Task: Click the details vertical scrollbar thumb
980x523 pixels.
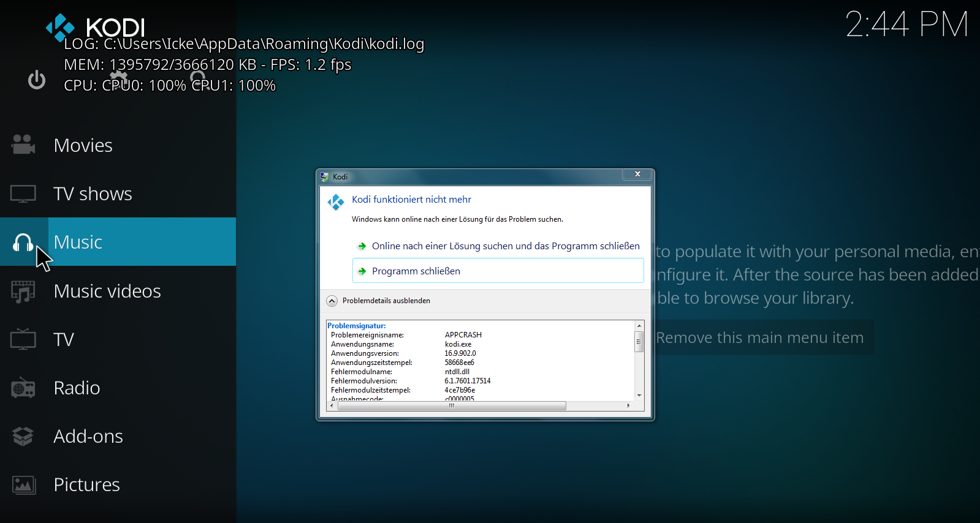Action: [639, 342]
